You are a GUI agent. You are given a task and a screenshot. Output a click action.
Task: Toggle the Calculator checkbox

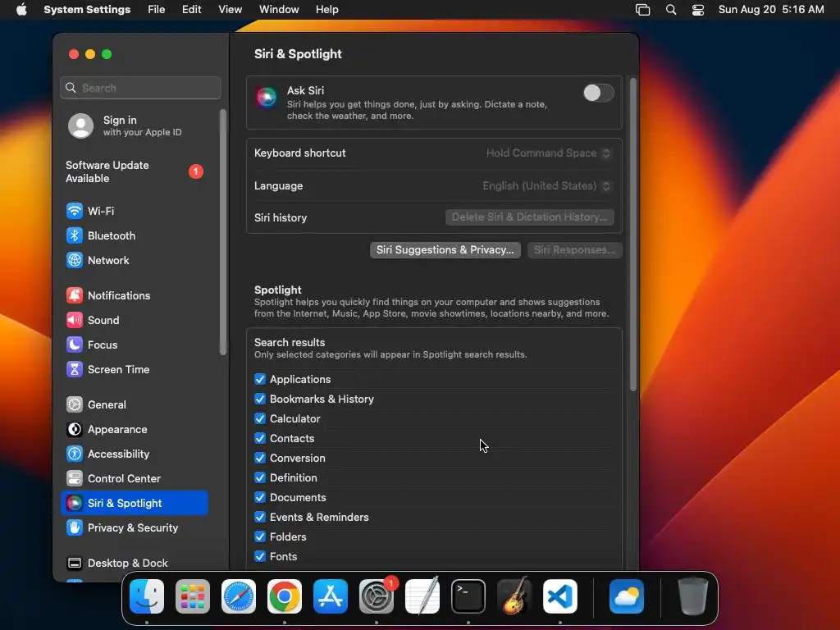click(x=260, y=419)
